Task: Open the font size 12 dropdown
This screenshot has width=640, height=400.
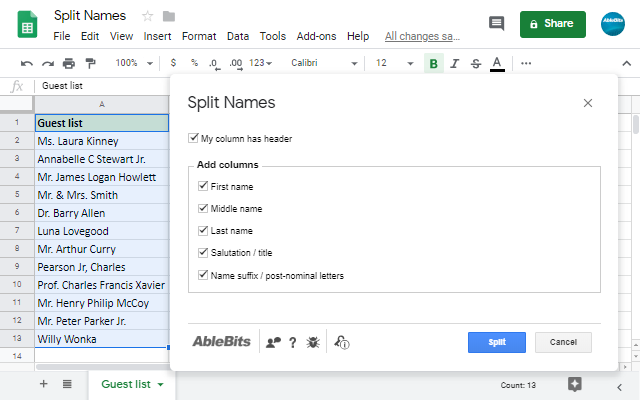Action: pyautogui.click(x=395, y=63)
